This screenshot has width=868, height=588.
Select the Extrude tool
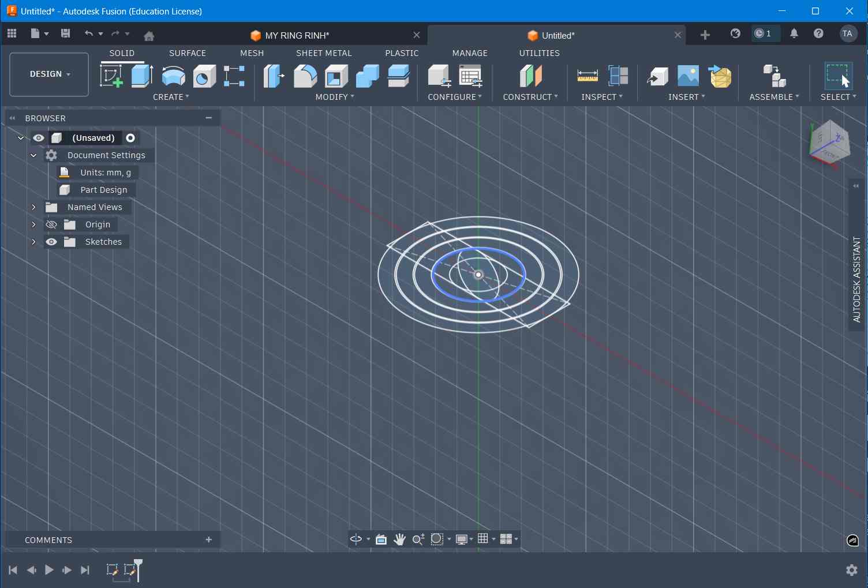pos(142,76)
